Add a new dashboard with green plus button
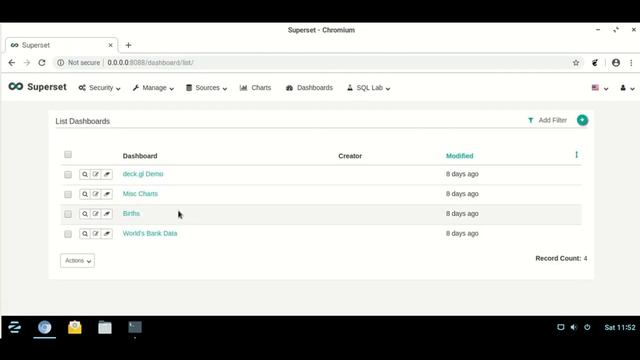This screenshot has height=360, width=640. click(582, 120)
